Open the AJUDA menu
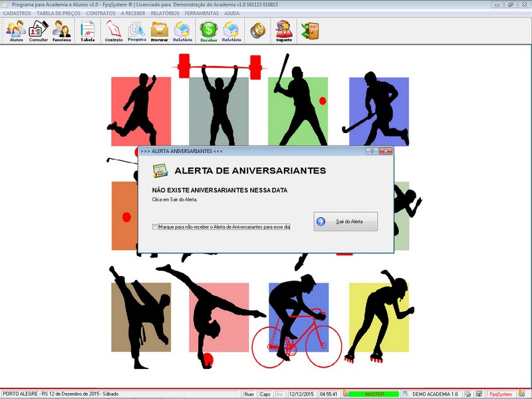This screenshot has width=532, height=399. pos(231,13)
